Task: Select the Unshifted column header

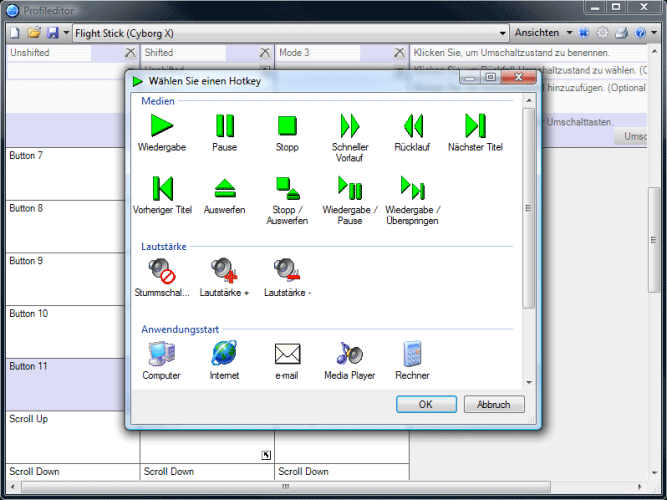Action: click(60, 52)
